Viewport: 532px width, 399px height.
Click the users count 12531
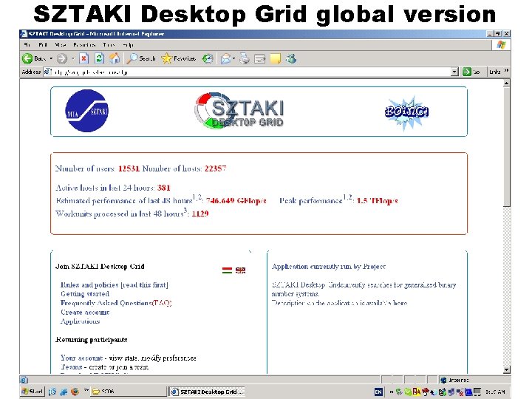(x=129, y=168)
